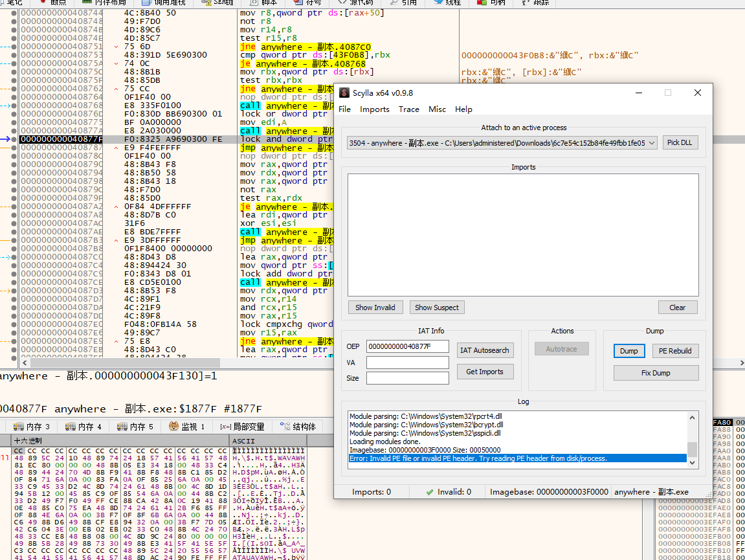745x560 pixels.
Task: Close the Scylla x64 window
Action: coord(698,93)
